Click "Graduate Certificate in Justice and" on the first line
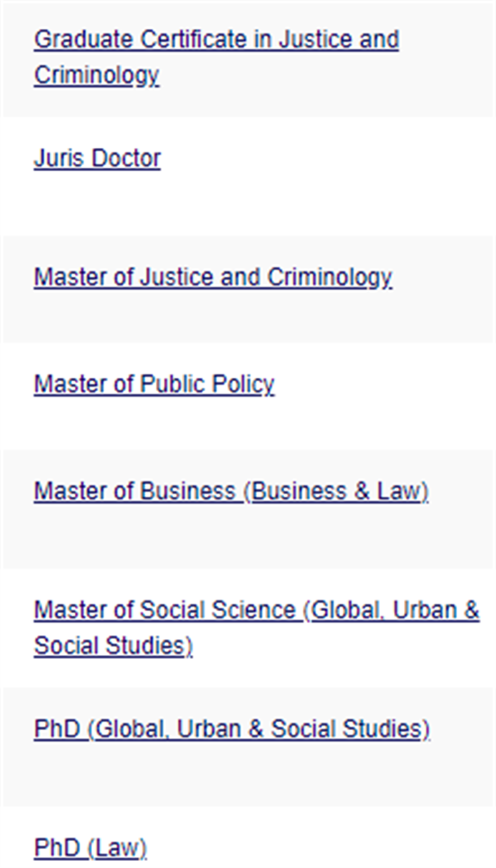Viewport: 496px width, 868px height. pos(216,40)
